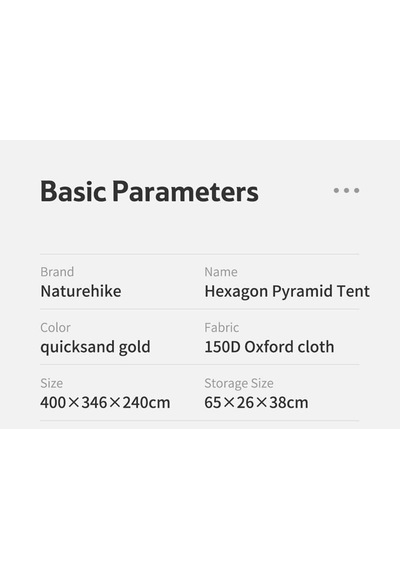Screen dimensions: 400x570
Task: Click the word Hexagon in the product name
Action: point(236,292)
